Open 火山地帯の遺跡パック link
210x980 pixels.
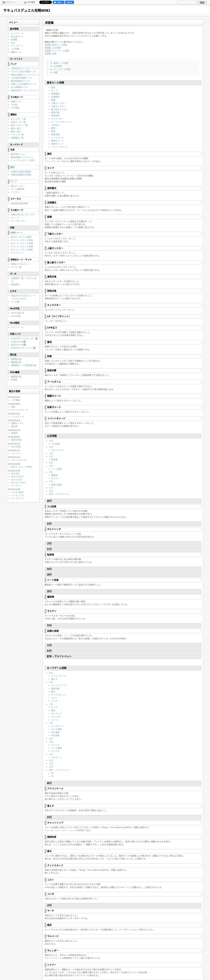[x=21, y=78]
